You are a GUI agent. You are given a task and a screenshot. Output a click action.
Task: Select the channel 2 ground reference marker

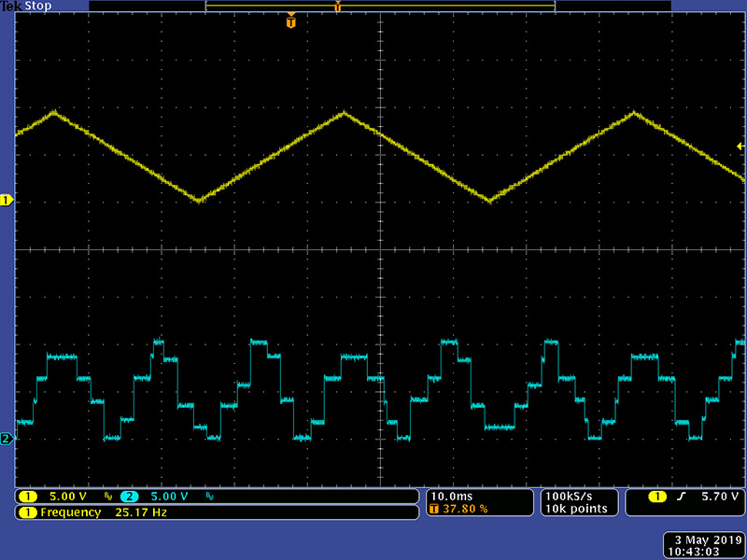point(6,439)
